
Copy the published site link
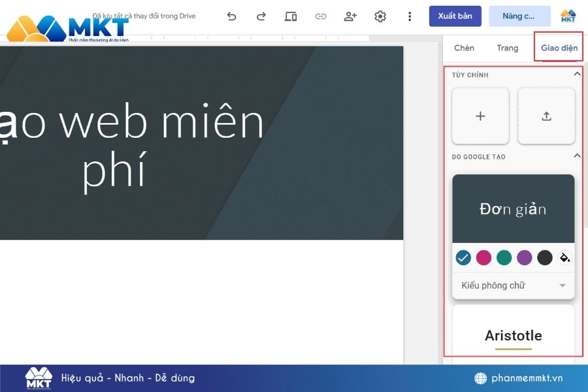pyautogui.click(x=321, y=16)
